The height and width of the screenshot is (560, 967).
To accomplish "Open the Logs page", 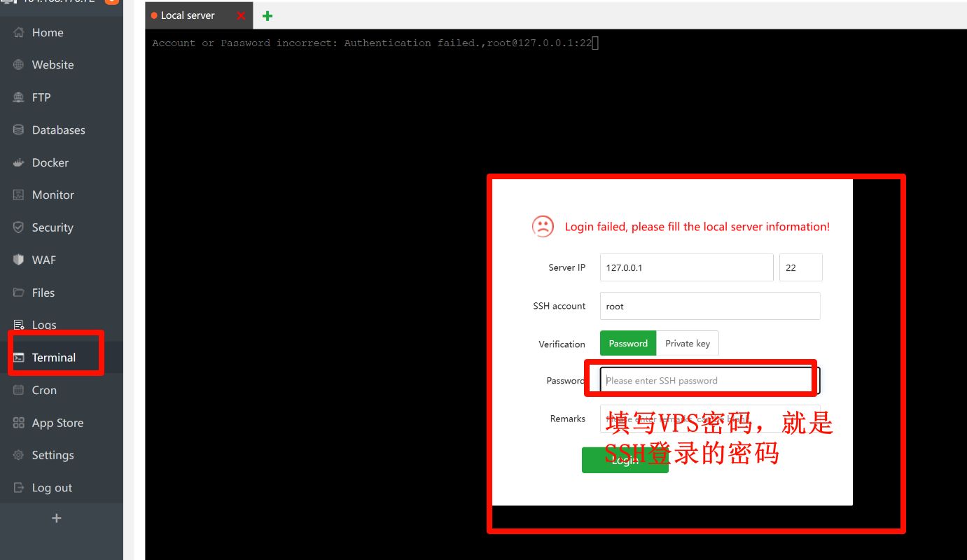I will coord(62,325).
